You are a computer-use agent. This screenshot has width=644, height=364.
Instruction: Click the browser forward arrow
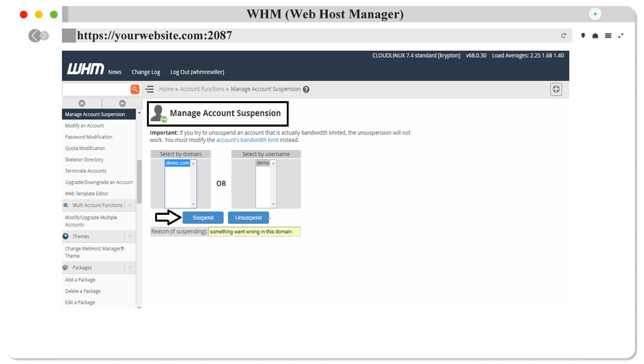[44, 36]
